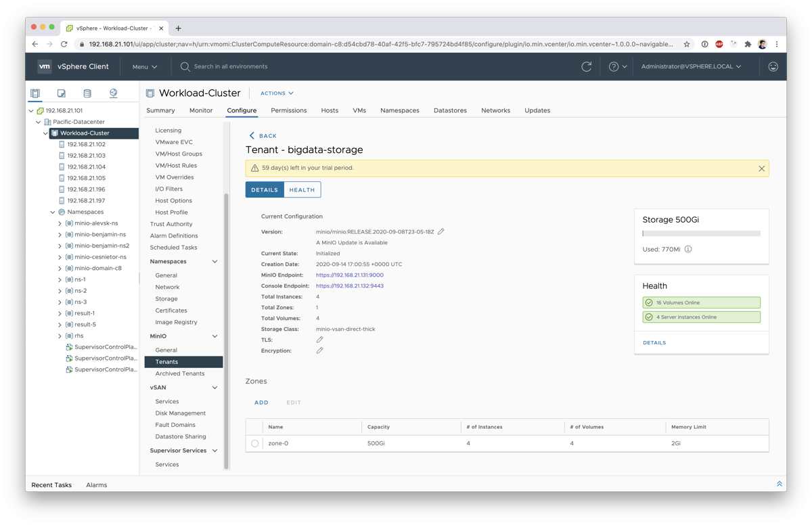
Task: Dismiss the trial period warning banner
Action: click(761, 168)
